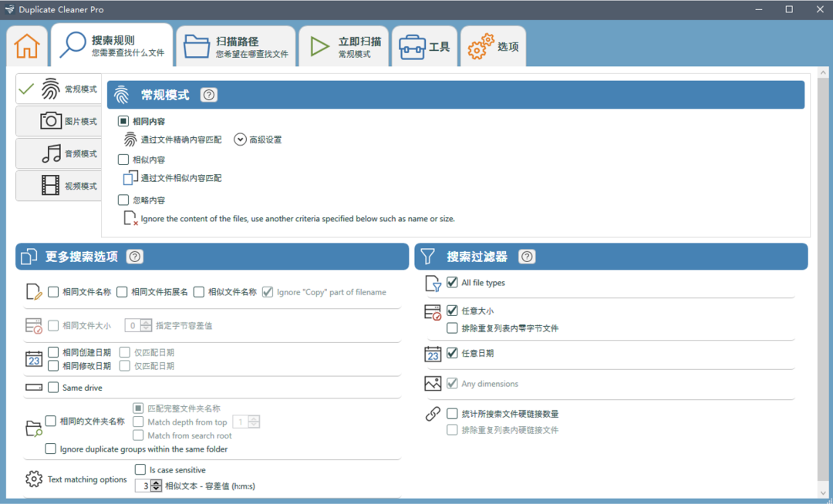Enable Is case sensitive
The height and width of the screenshot is (504, 833).
click(x=140, y=469)
